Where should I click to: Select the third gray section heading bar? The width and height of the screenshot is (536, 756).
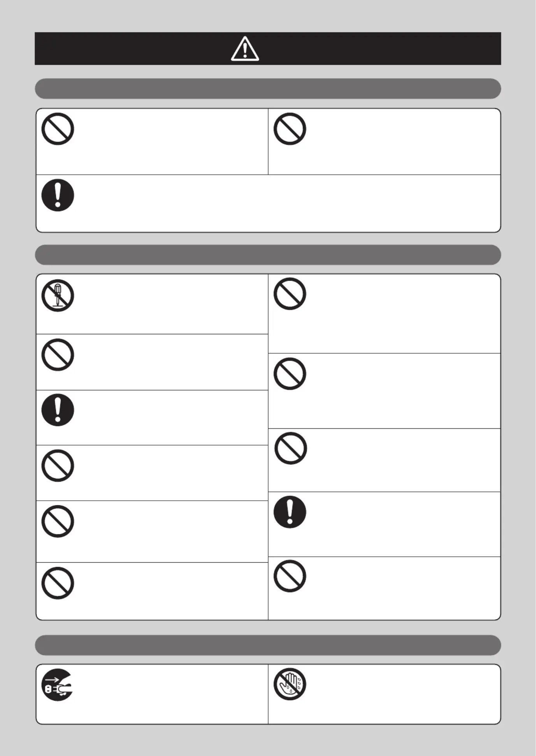[268, 645]
